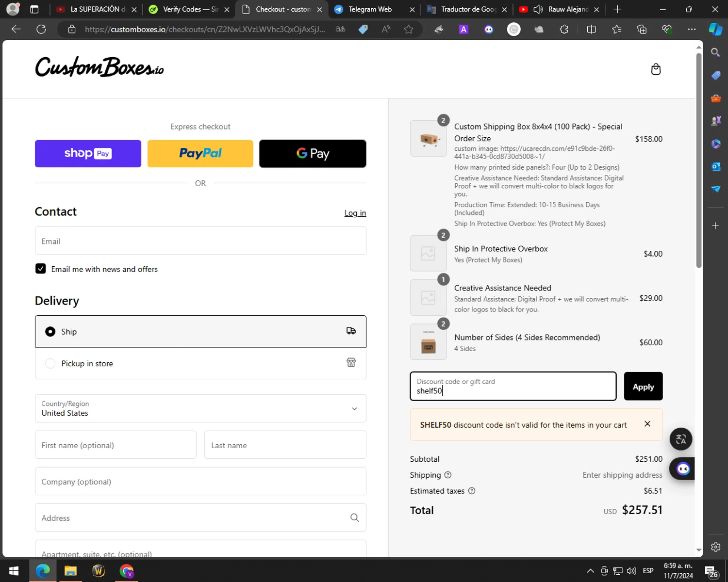This screenshot has width=728, height=582.
Task: Click the Custom Shipping Box product thumbnail
Action: pos(428,139)
